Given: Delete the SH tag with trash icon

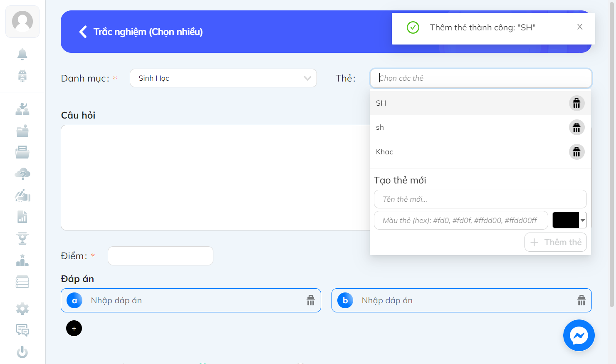Looking at the screenshot, I should pyautogui.click(x=576, y=103).
